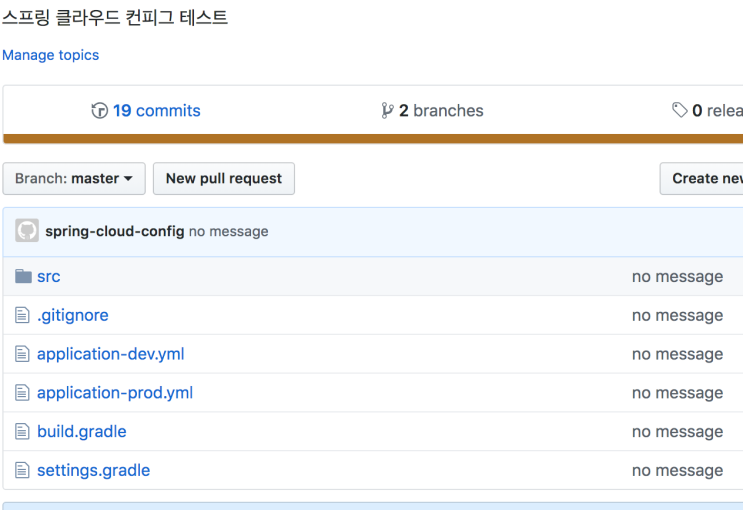Open the Branch: master dropdown

coord(74,178)
